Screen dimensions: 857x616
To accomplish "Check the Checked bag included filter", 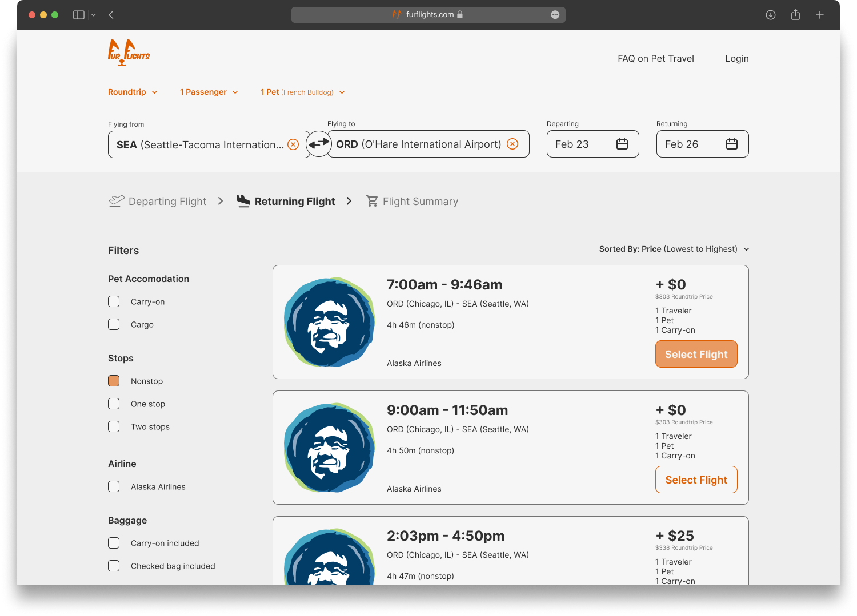I will coord(114,566).
